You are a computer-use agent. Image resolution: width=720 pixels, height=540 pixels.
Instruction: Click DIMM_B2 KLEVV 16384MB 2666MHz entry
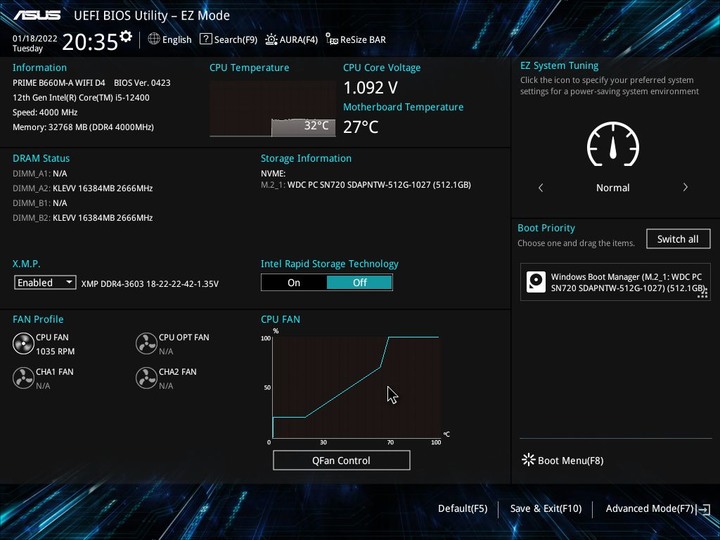coord(83,218)
